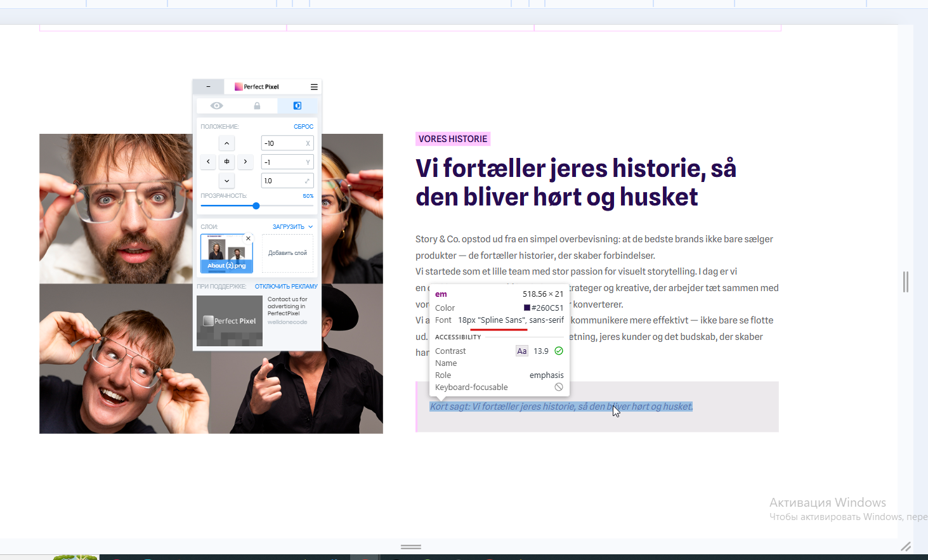Focus the X position field showing -10
Screen dimensions: 928x560
pos(287,143)
